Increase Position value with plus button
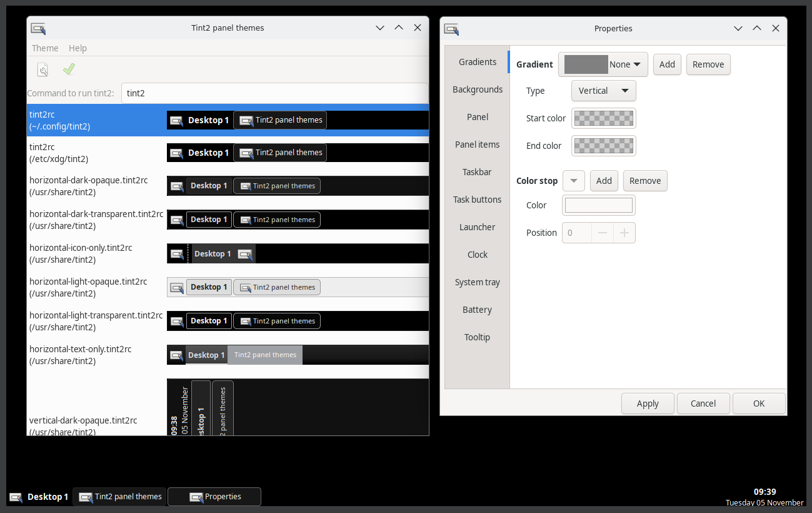This screenshot has width=812, height=513. 624,233
